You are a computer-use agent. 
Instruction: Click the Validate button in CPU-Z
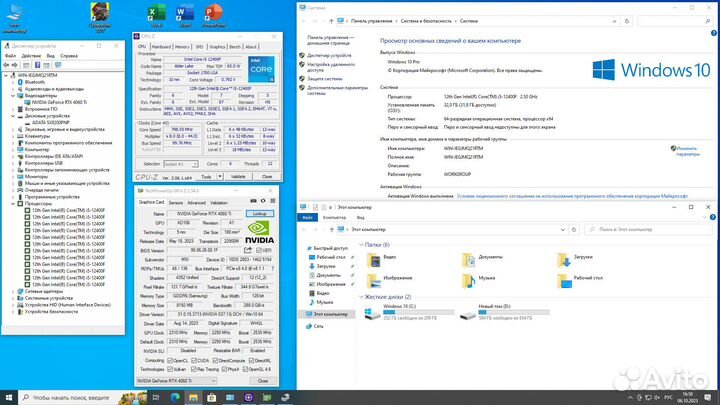(x=238, y=177)
